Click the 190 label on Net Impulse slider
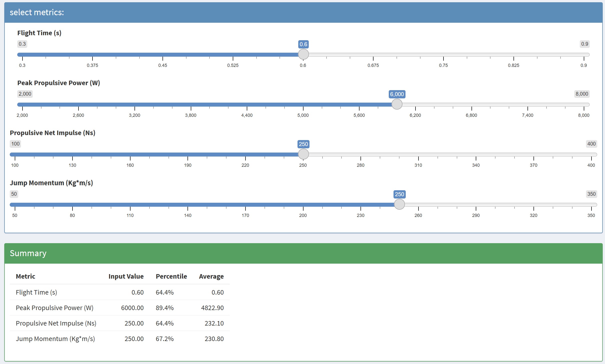 [188, 165]
